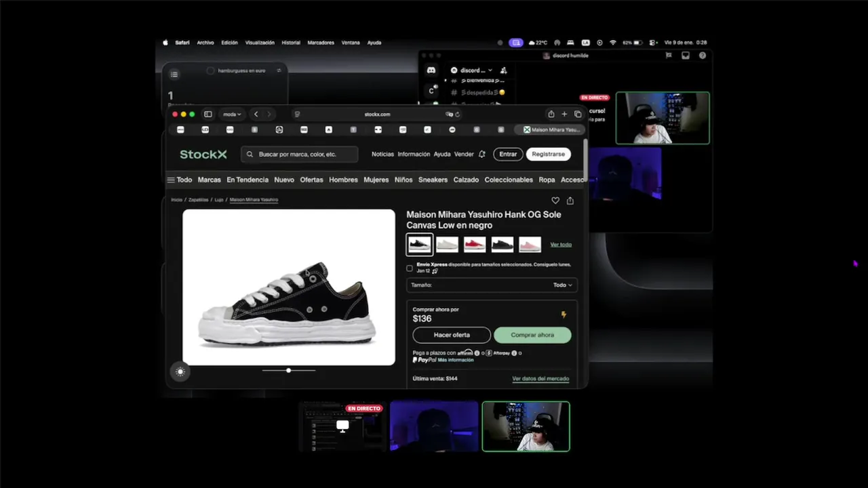
Task: Click the main shoe product image
Action: [x=289, y=287]
